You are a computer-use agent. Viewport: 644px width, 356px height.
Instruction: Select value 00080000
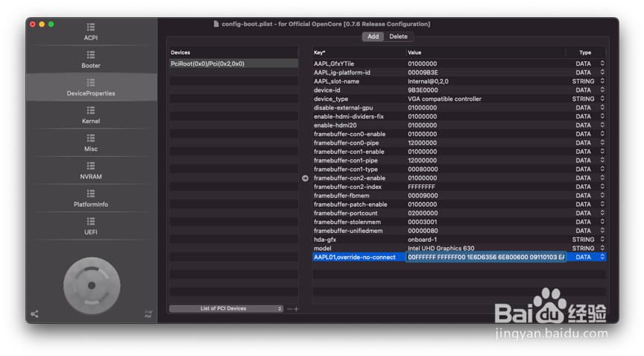click(423, 169)
